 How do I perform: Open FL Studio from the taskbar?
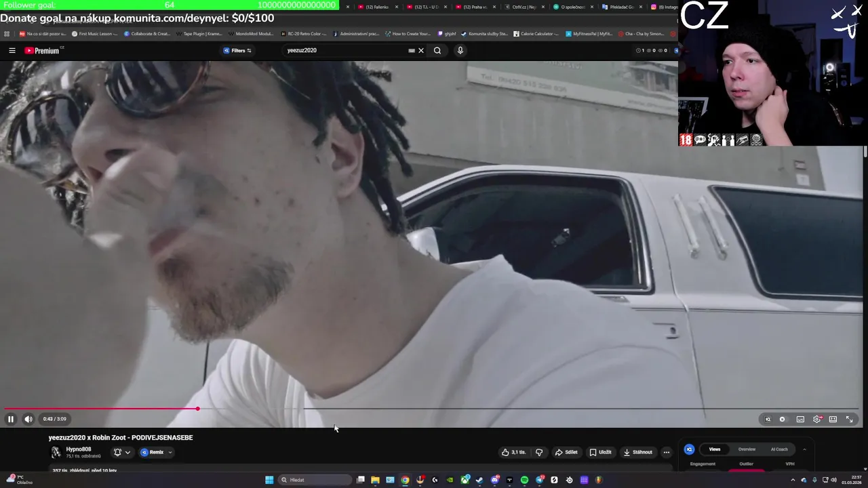click(599, 480)
